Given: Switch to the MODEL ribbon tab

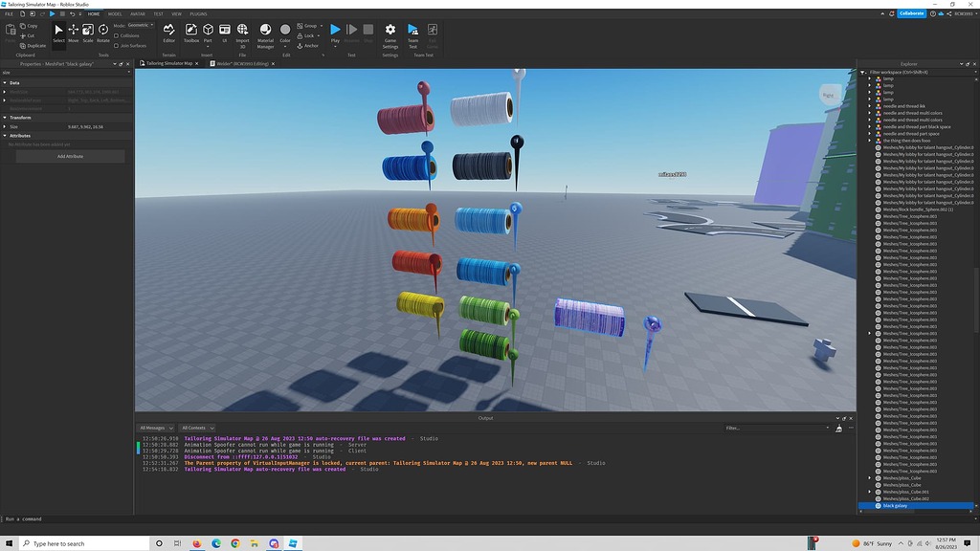Looking at the screenshot, I should pos(115,13).
